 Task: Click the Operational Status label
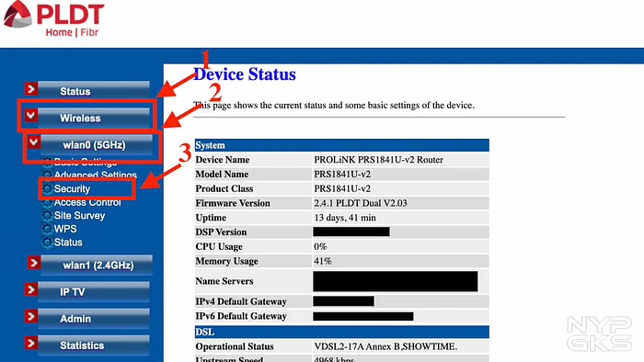(x=235, y=346)
